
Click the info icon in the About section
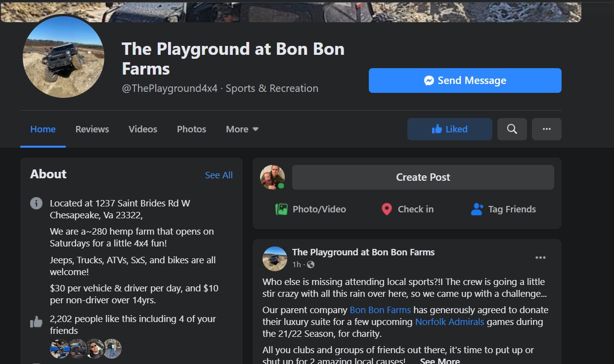tap(36, 203)
